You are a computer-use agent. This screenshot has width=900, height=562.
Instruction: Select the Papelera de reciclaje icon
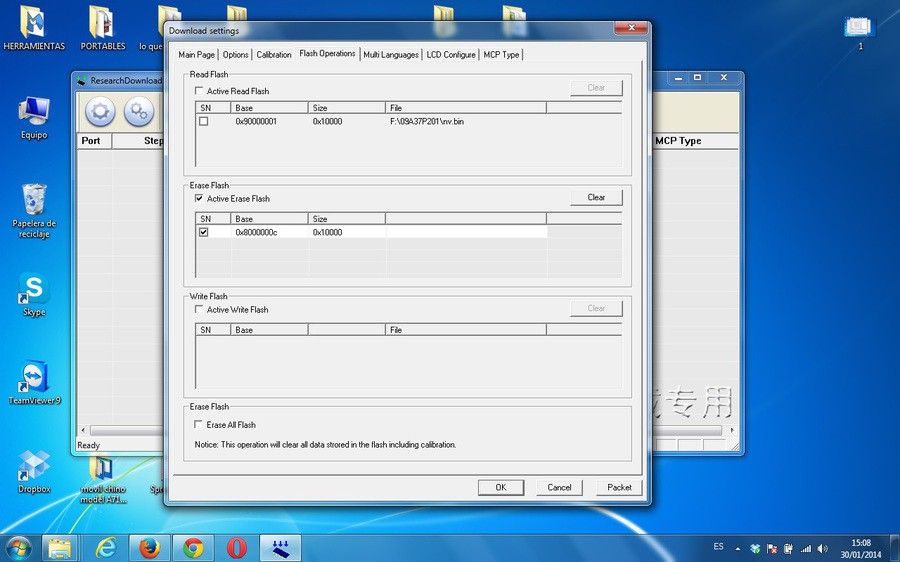34,211
